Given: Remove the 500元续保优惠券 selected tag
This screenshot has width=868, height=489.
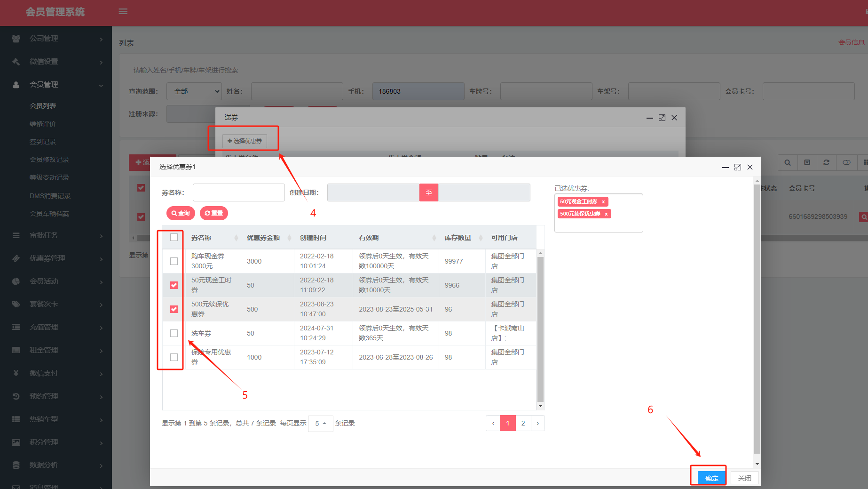Looking at the screenshot, I should [607, 214].
